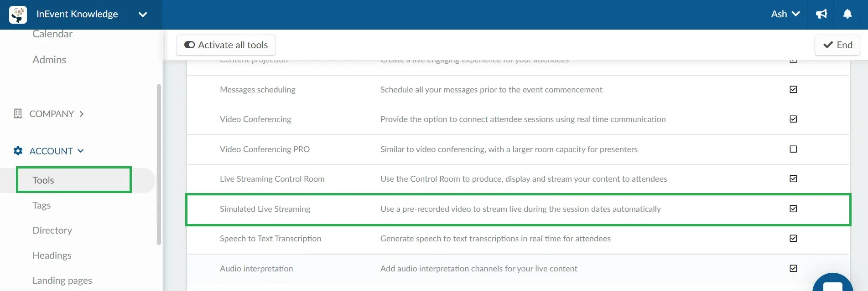Click 'Add audio interpretation channels' description
Screen dimensions: 868x291
(x=479, y=269)
